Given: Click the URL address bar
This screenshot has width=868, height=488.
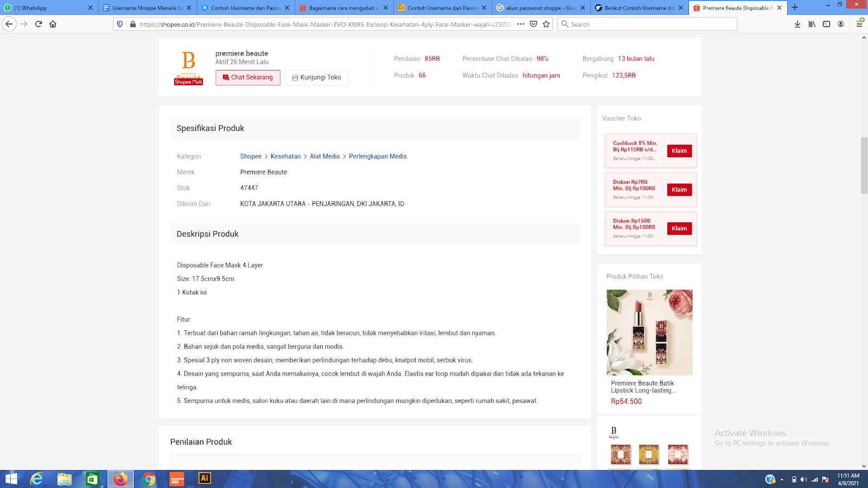Looking at the screenshot, I should point(325,24).
